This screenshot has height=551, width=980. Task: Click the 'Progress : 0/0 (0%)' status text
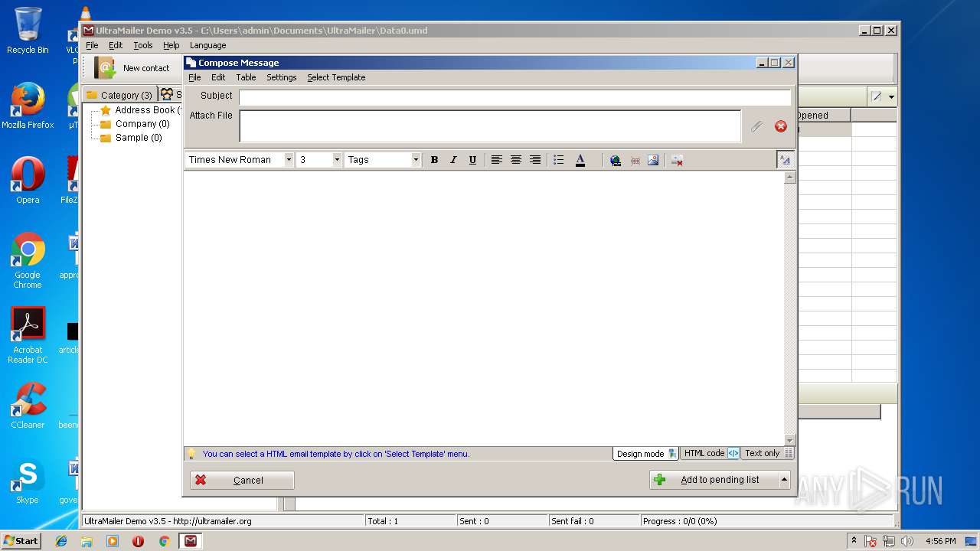680,521
